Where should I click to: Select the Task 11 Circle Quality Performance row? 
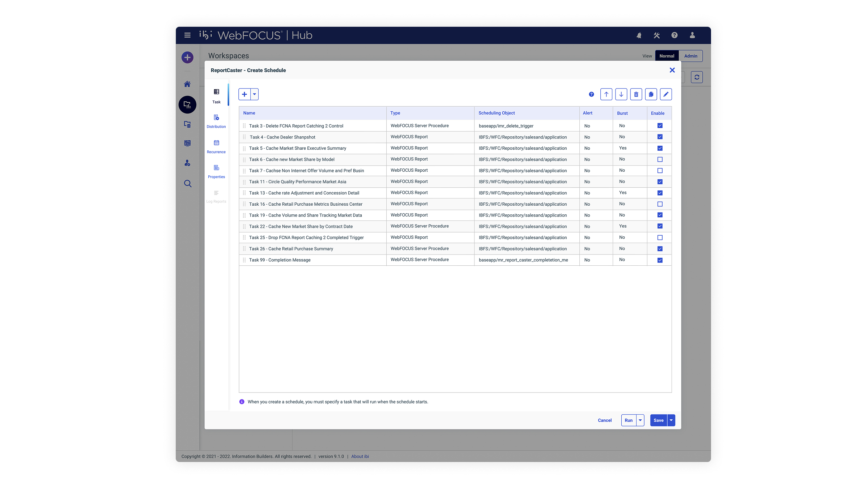[298, 182]
